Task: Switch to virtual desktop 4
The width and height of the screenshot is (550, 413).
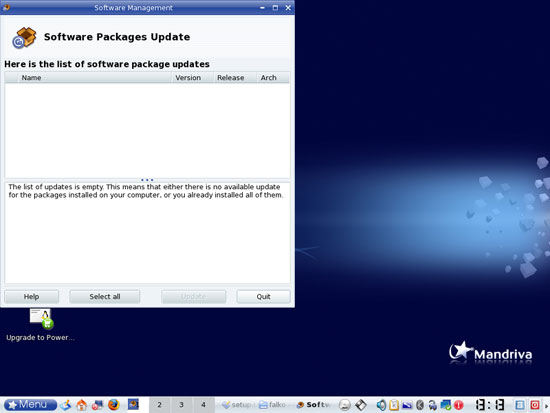Action: [203, 405]
